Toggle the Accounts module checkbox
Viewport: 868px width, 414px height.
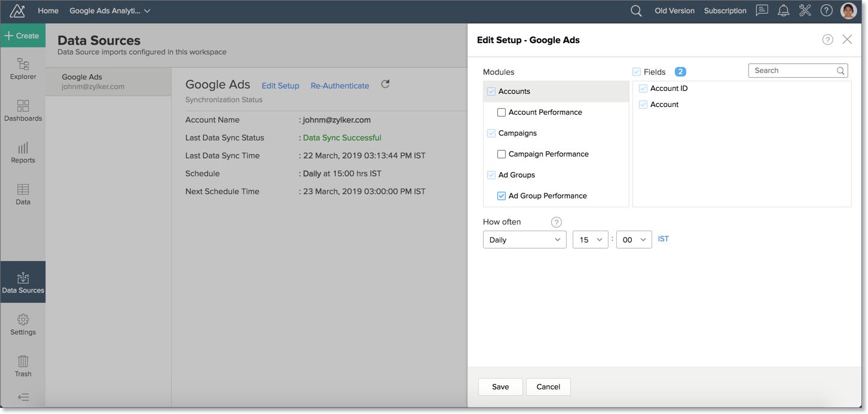tap(491, 91)
